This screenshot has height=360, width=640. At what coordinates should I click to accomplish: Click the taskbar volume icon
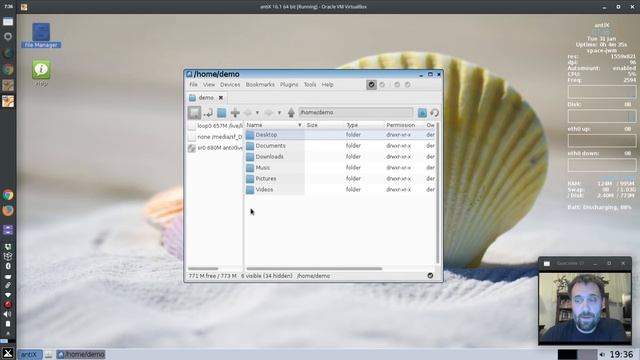tap(602, 354)
